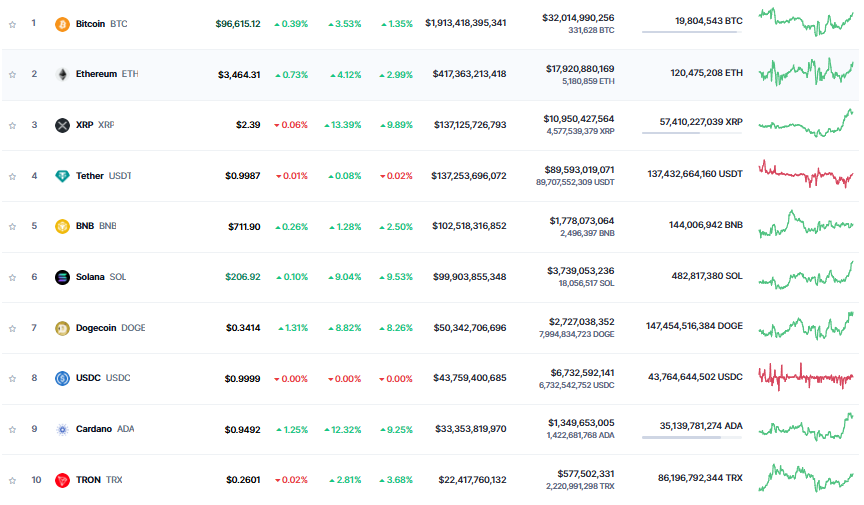The height and width of the screenshot is (505, 864).
Task: Click the Dogecoin logo icon
Action: point(62,329)
